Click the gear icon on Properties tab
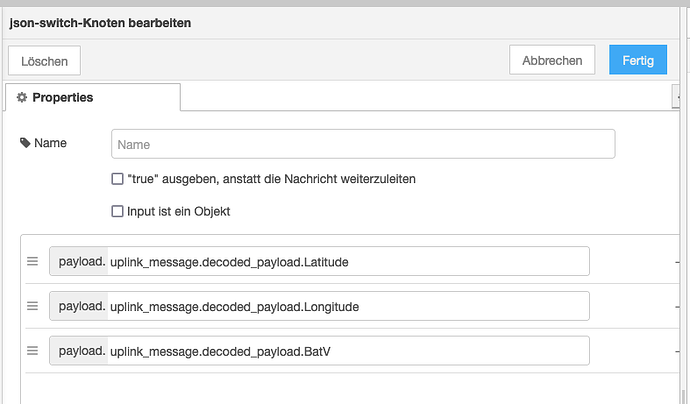The image size is (690, 404). (22, 97)
